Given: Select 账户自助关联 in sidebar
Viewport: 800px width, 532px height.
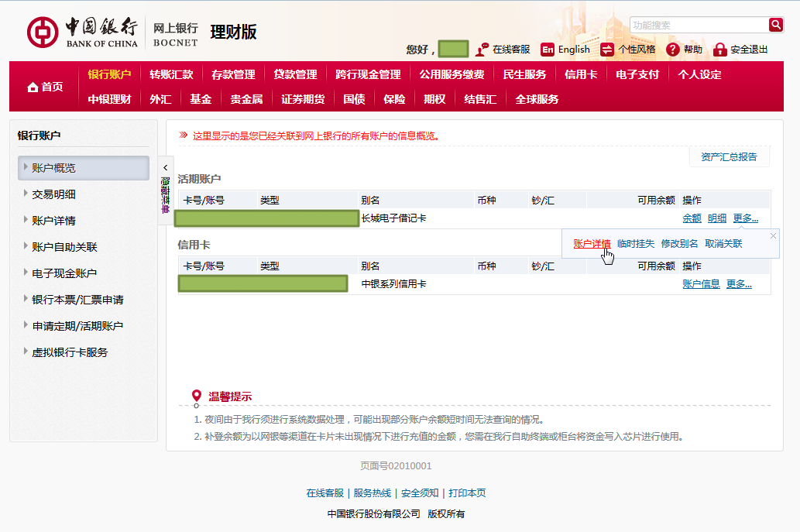Looking at the screenshot, I should pyautogui.click(x=64, y=247).
